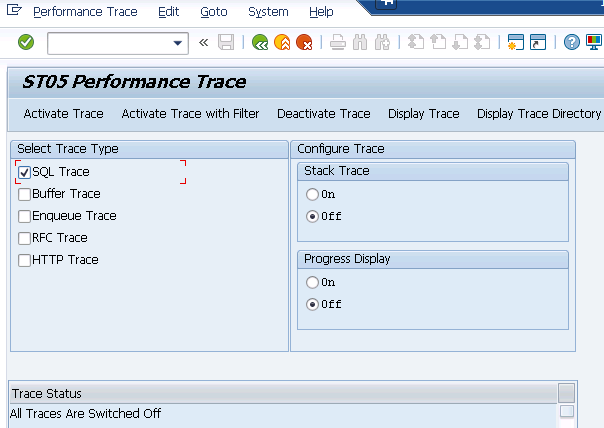Viewport: 604px width, 428px height.
Task: Click the Create New Session icon
Action: (x=515, y=42)
